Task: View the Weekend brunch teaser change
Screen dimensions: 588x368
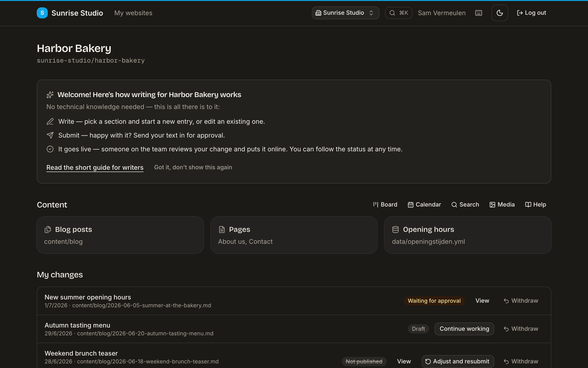Action: [404, 361]
